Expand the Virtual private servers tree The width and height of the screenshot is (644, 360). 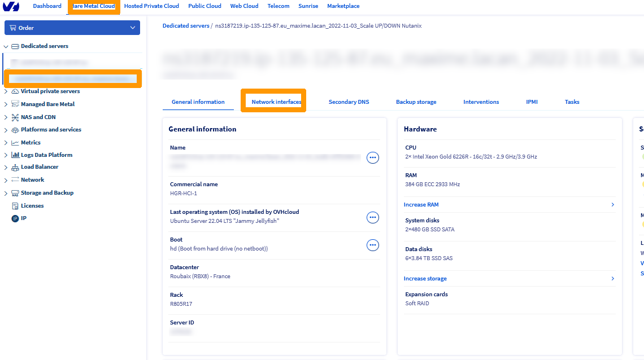tap(6, 91)
